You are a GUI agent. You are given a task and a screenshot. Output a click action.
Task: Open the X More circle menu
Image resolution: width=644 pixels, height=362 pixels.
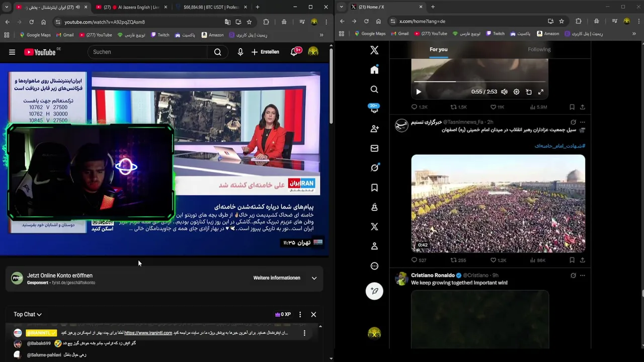374,266
